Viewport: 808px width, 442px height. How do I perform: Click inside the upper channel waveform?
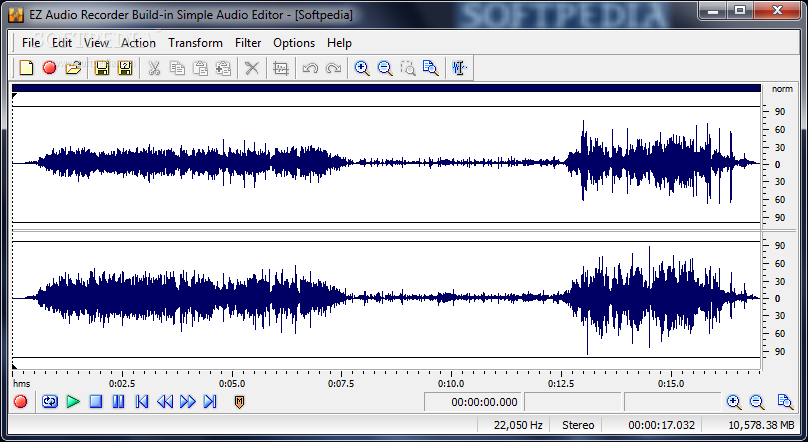click(x=386, y=164)
